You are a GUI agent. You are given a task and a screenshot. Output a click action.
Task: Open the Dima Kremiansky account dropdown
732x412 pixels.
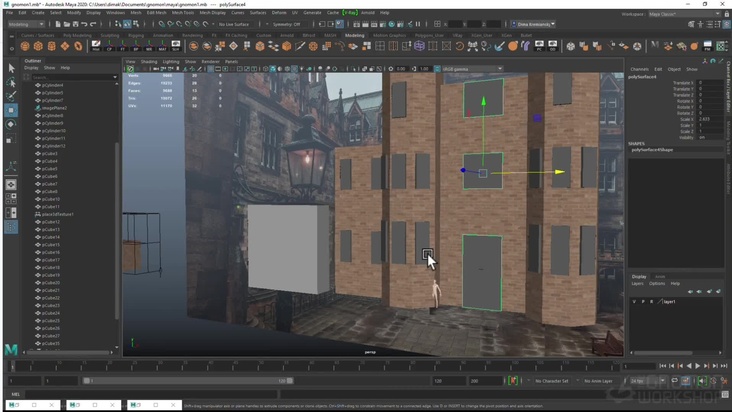(x=533, y=24)
